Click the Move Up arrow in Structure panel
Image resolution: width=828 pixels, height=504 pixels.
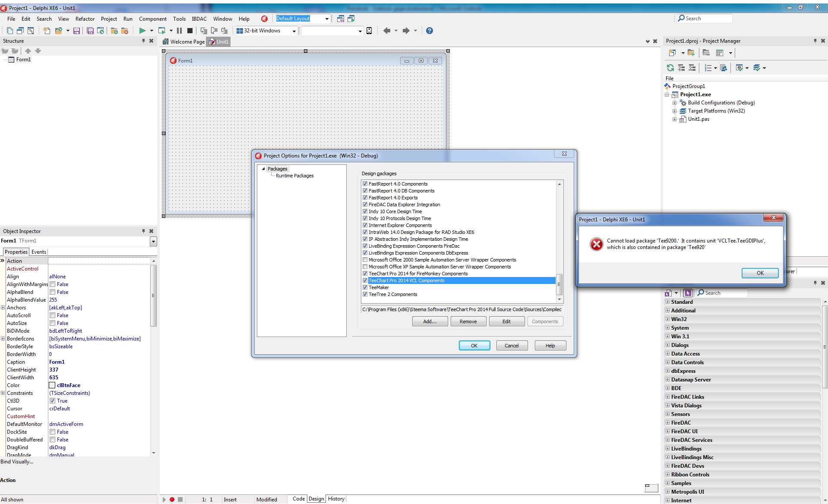coord(28,51)
